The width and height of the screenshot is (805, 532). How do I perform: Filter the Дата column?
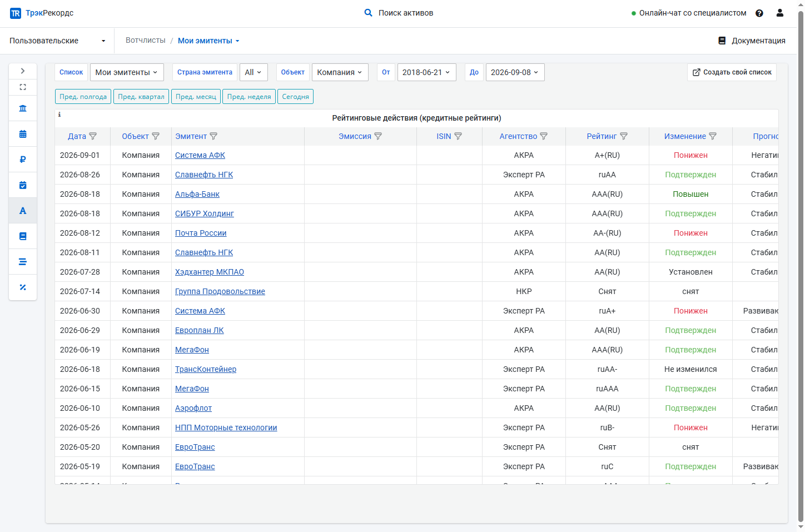93,136
